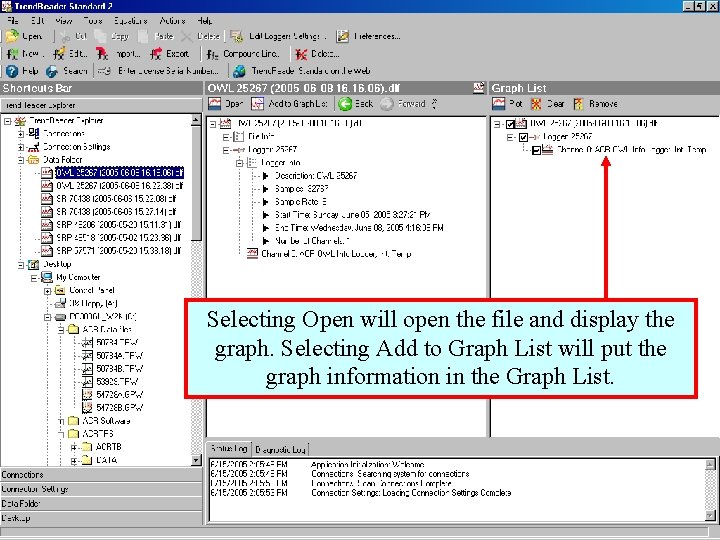Click the green Back arrow
The width and height of the screenshot is (720, 540).
coord(345,104)
